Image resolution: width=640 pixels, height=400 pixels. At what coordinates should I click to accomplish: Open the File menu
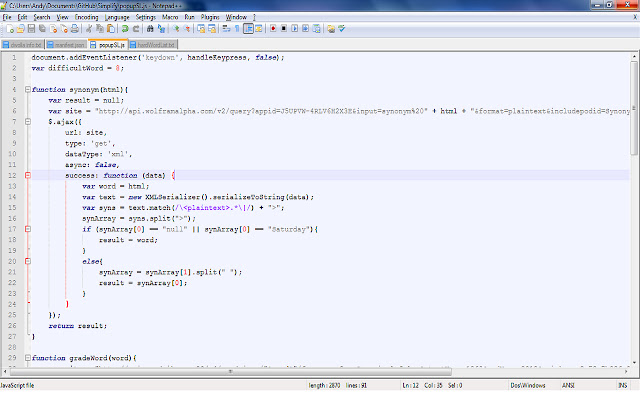point(7,17)
